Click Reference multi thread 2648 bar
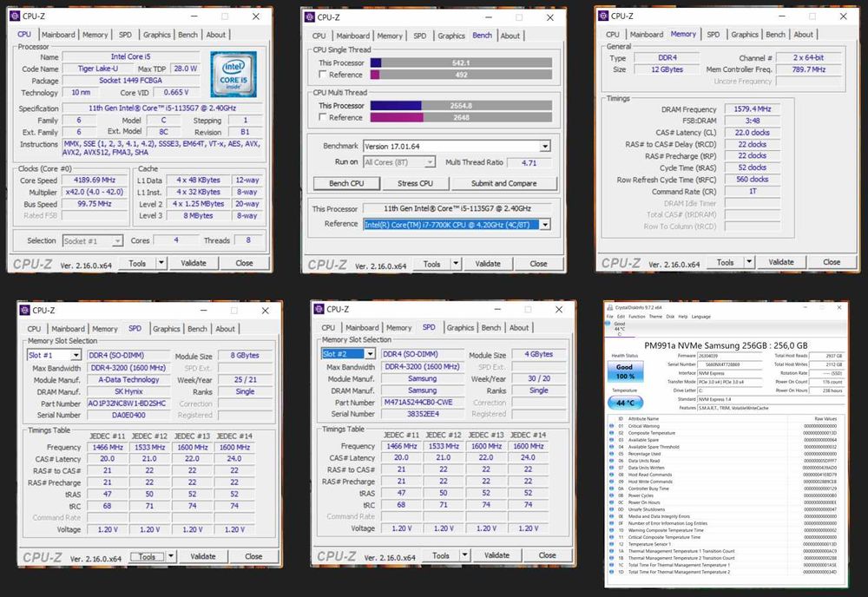Image resolution: width=868 pixels, height=597 pixels. tap(461, 117)
